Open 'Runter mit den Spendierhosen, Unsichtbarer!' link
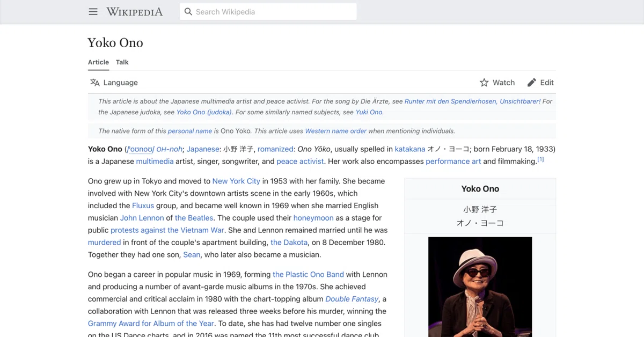 coord(472,101)
